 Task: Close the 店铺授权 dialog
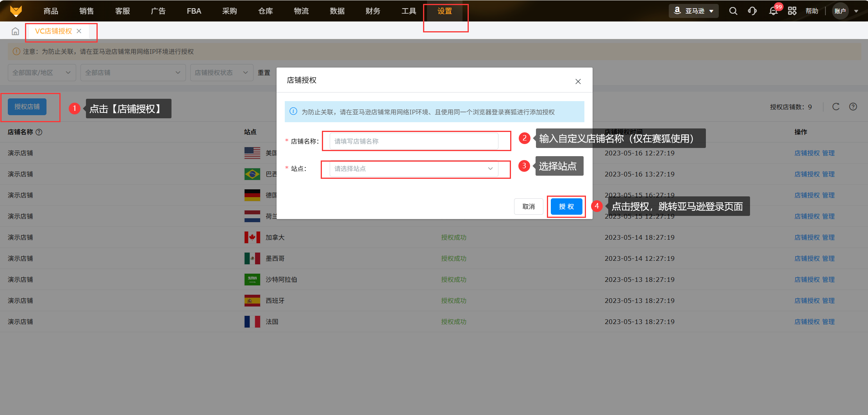coord(578,81)
